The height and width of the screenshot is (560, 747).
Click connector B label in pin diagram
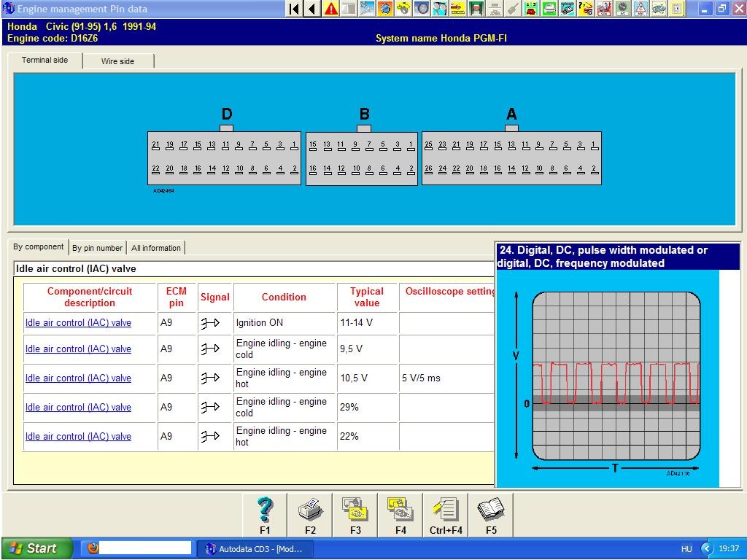364,114
